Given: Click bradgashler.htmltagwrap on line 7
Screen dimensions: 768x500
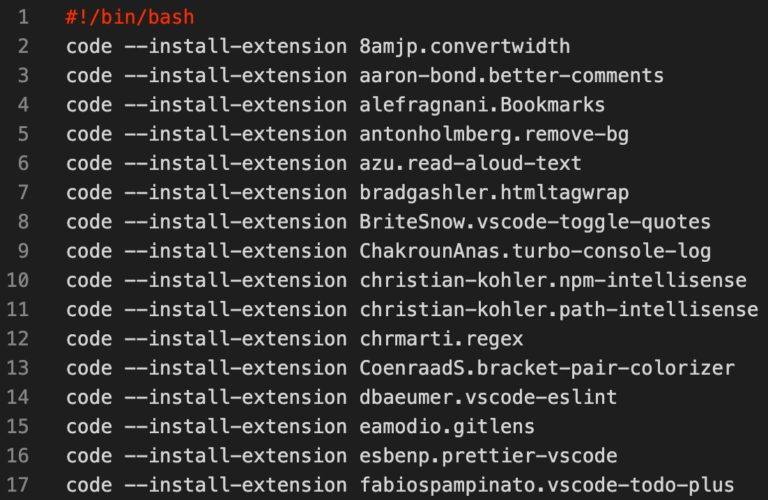Looking at the screenshot, I should pos(494,193).
